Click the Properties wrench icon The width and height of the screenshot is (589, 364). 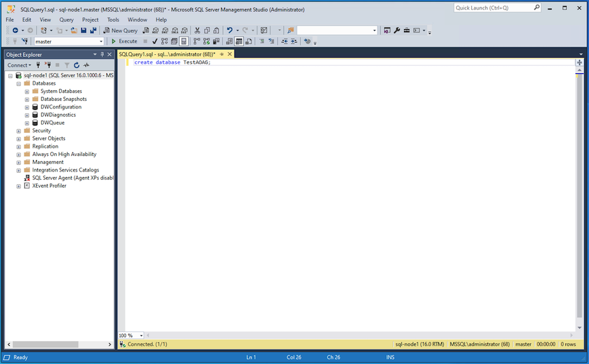pyautogui.click(x=397, y=31)
